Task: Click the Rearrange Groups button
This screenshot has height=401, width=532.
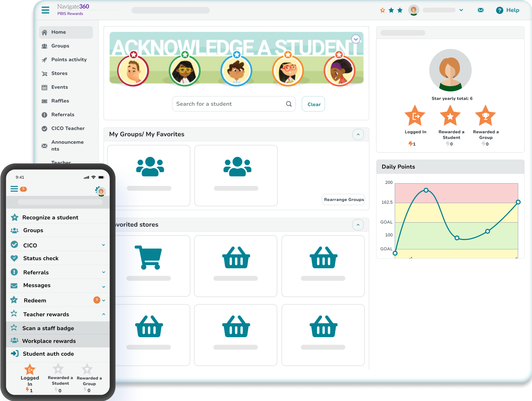Action: [x=344, y=199]
